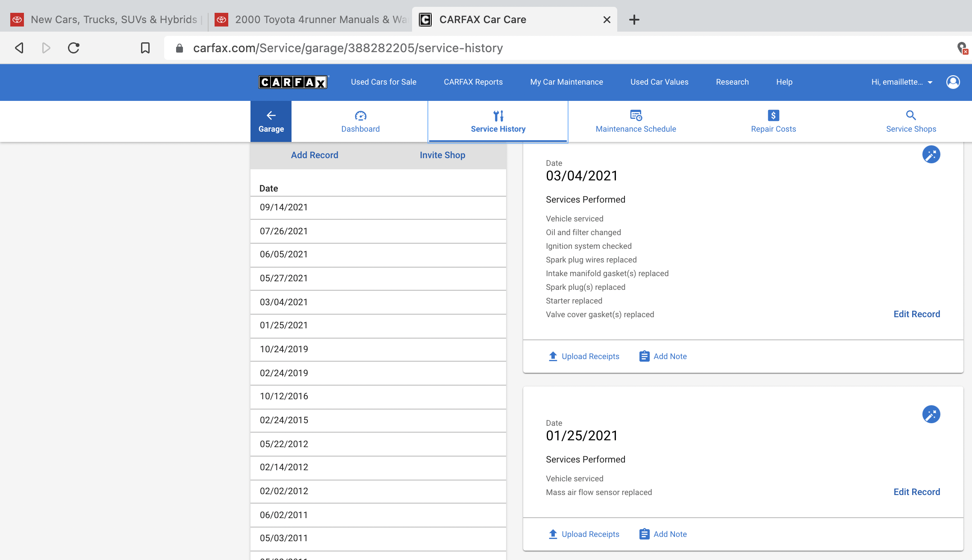Select the 03/04/2021 date row in list

tap(378, 302)
